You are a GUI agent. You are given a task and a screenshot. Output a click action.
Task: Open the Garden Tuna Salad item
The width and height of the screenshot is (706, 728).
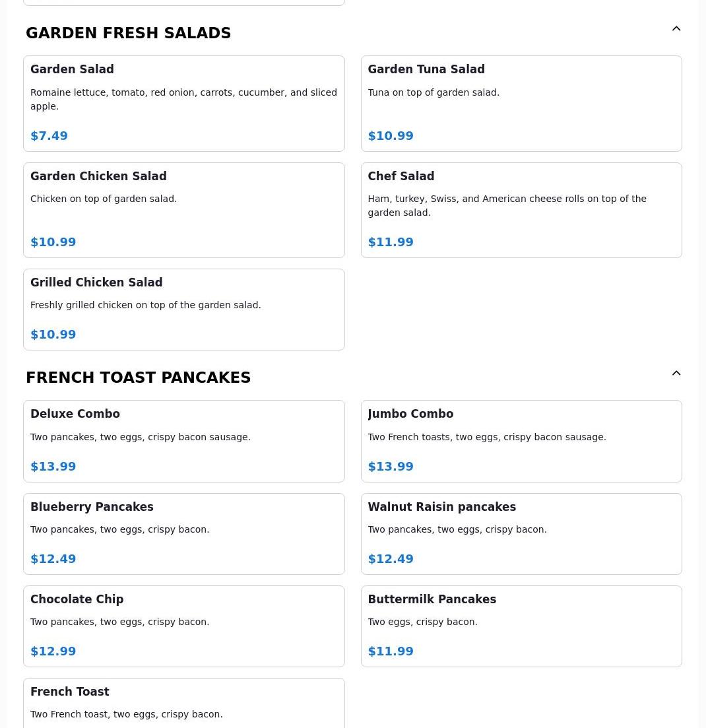point(521,104)
